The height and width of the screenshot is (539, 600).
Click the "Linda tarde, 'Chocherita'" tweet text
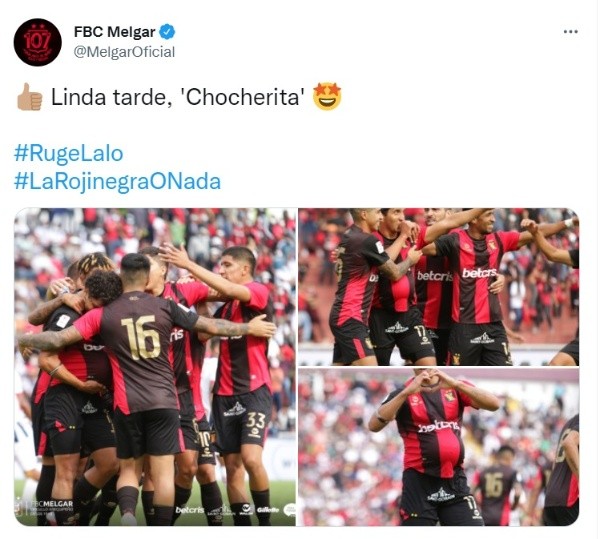coord(178,97)
